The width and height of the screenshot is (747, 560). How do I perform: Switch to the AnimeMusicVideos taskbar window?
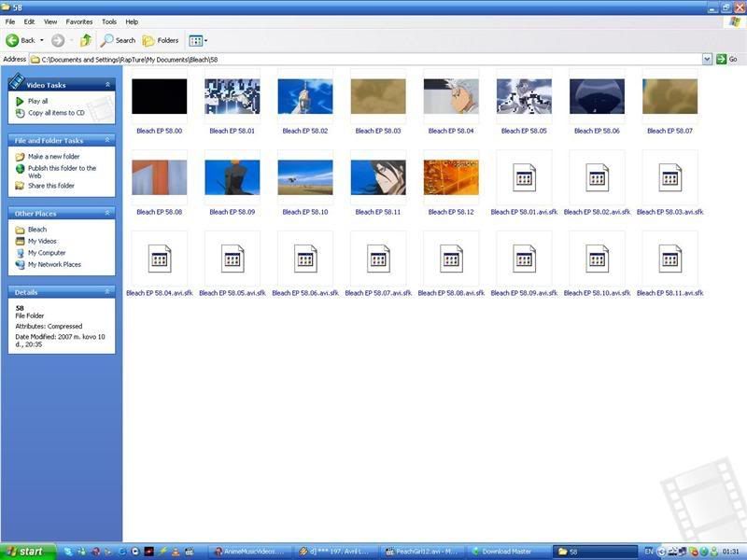click(249, 552)
